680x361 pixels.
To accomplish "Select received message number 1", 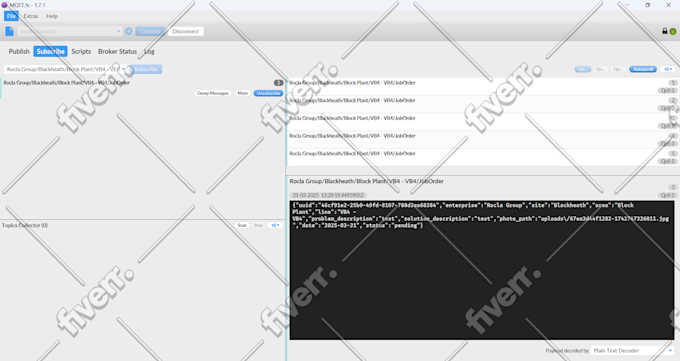I will (x=482, y=87).
